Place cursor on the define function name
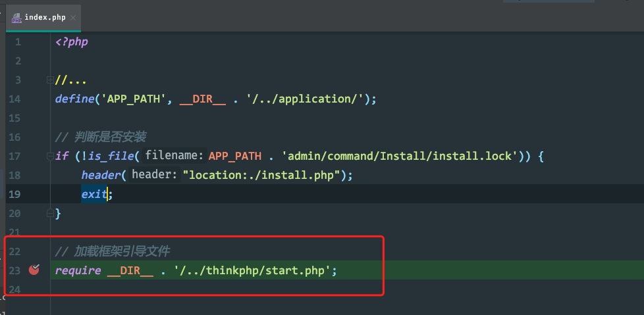The image size is (644, 315). pyautogui.click(x=75, y=99)
